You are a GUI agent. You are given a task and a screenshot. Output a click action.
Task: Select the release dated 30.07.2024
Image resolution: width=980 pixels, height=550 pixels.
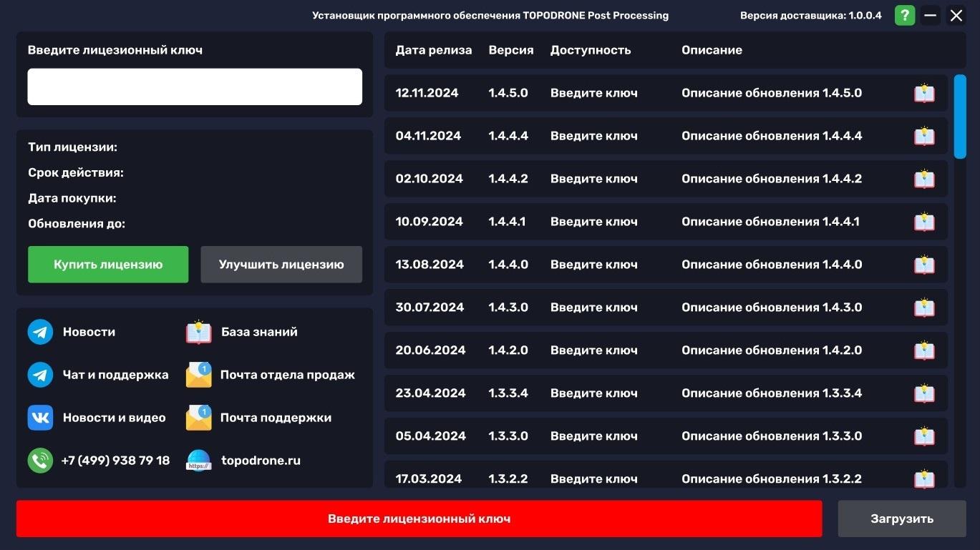point(666,308)
